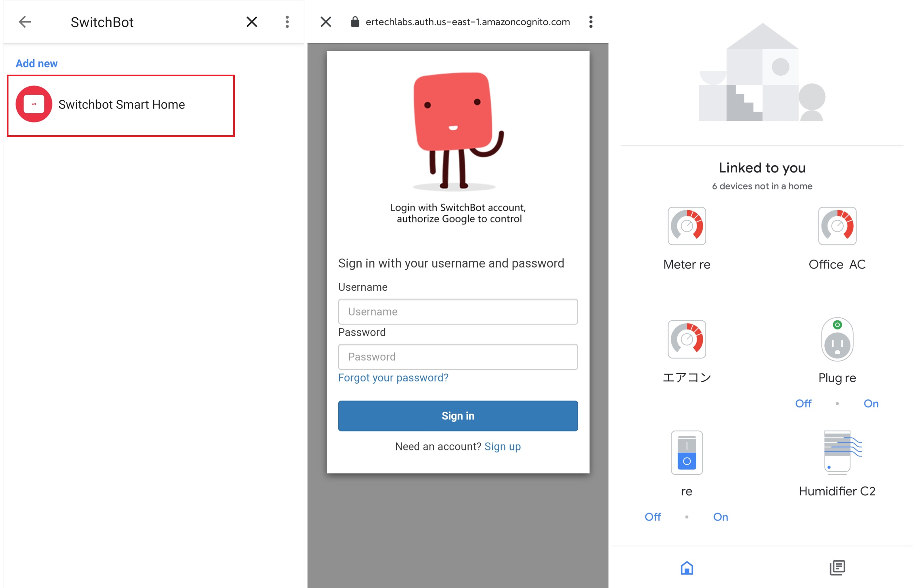Viewport: 915px width, 588px height.
Task: View the site security lock icon
Action: click(x=355, y=22)
